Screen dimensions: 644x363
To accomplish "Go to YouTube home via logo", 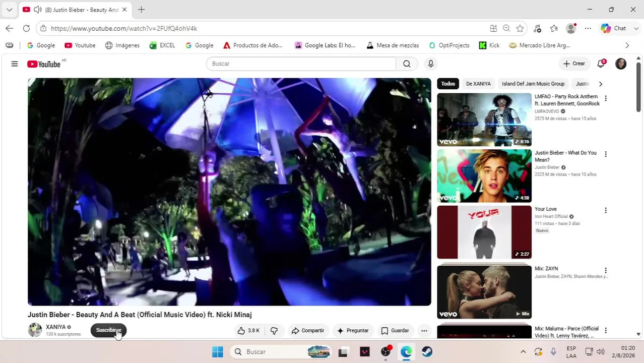I will [44, 64].
